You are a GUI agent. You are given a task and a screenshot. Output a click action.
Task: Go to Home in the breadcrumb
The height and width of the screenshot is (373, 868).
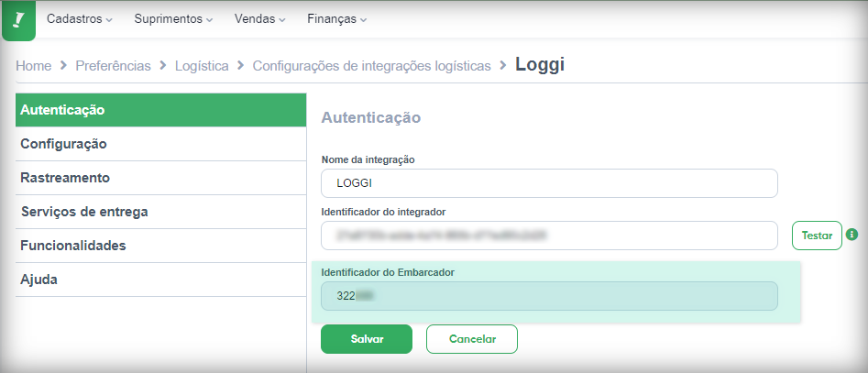coord(33,66)
